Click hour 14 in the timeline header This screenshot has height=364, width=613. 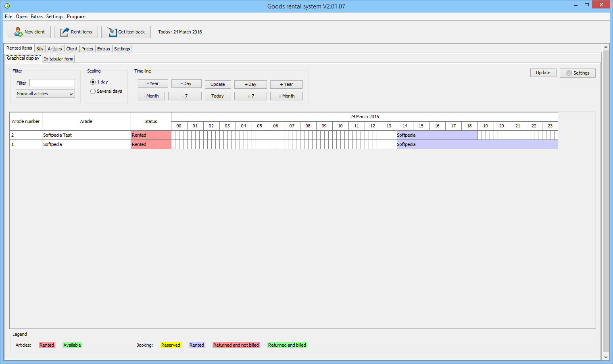[405, 126]
